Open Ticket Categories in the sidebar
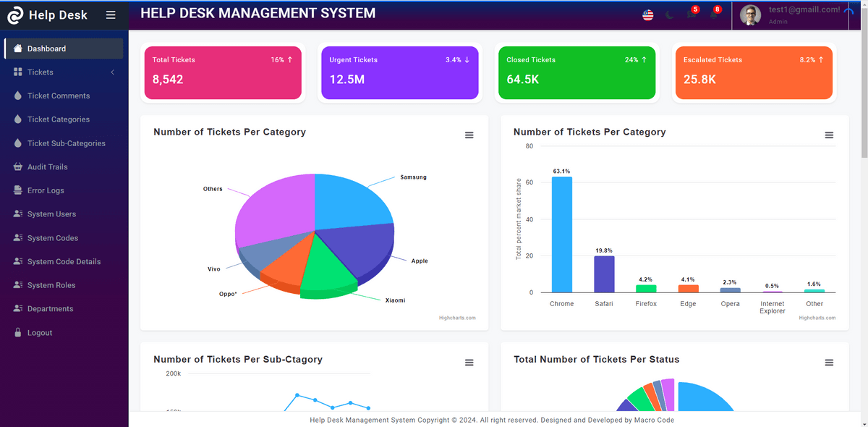868x427 pixels. pos(64,119)
